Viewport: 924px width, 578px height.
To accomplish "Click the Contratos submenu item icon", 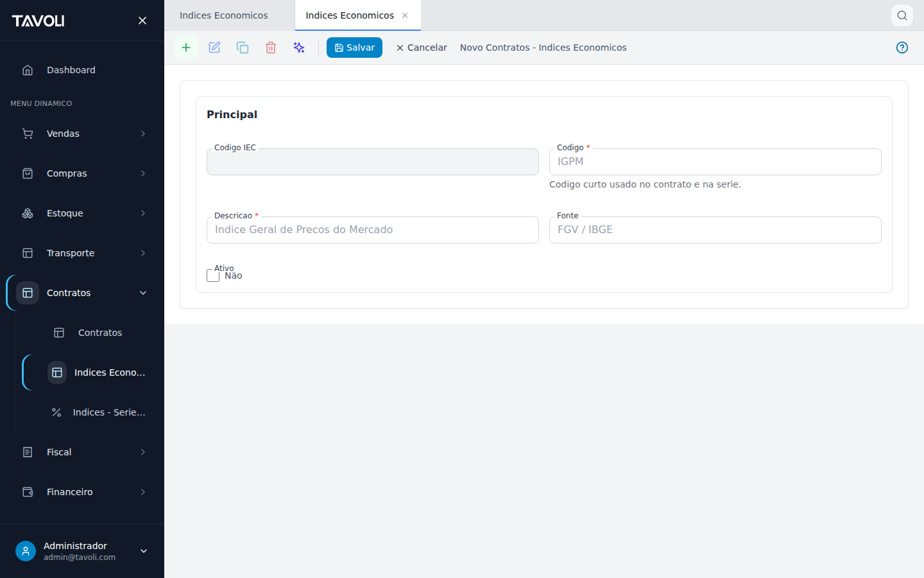I will coord(59,333).
